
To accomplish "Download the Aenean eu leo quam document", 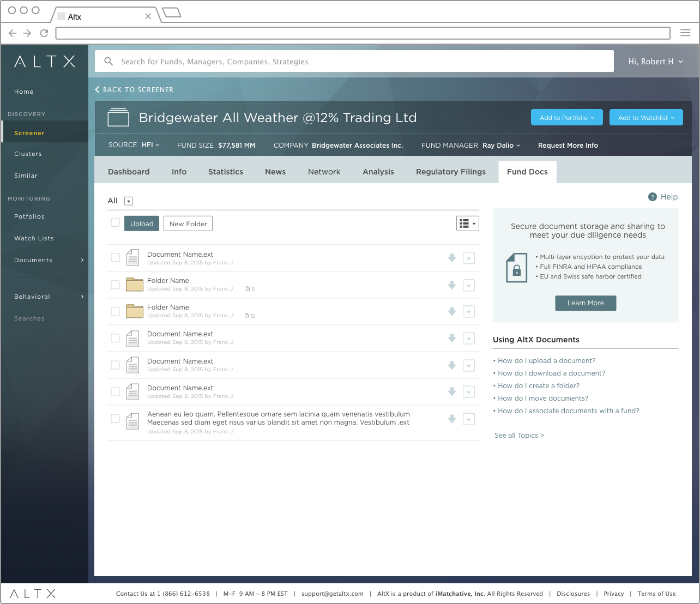I will tap(452, 419).
